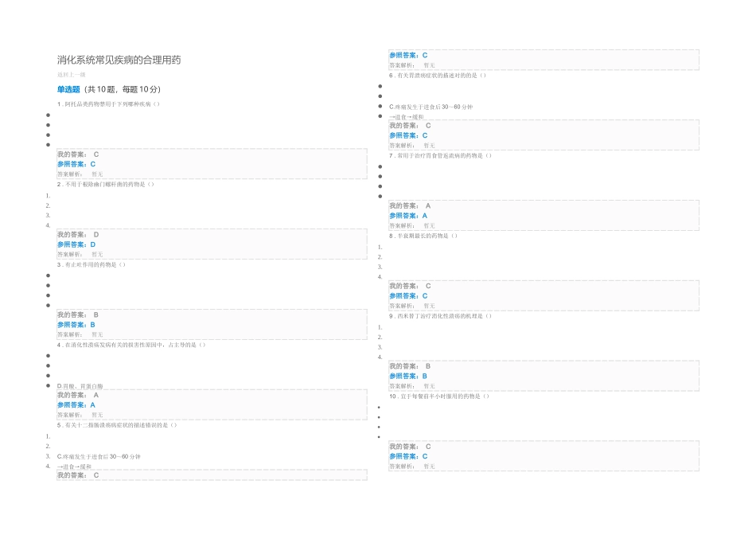
Task: Click 我的答案 C under question 8
Action: (x=411, y=286)
